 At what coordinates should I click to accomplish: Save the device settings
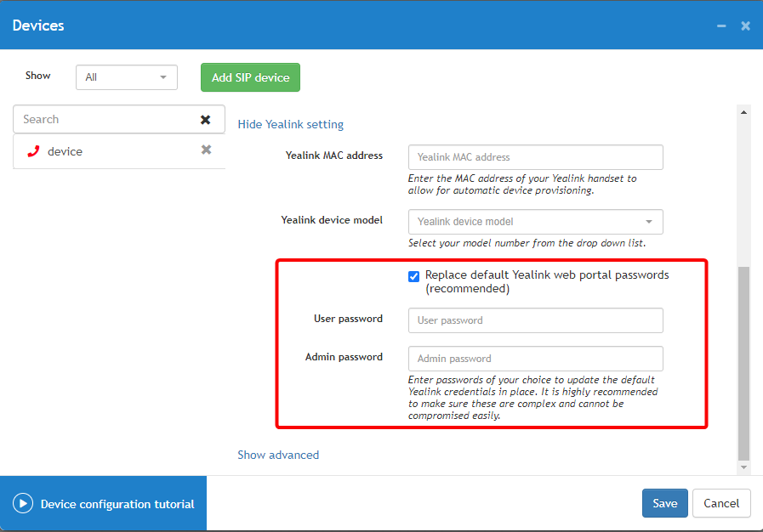(x=664, y=503)
